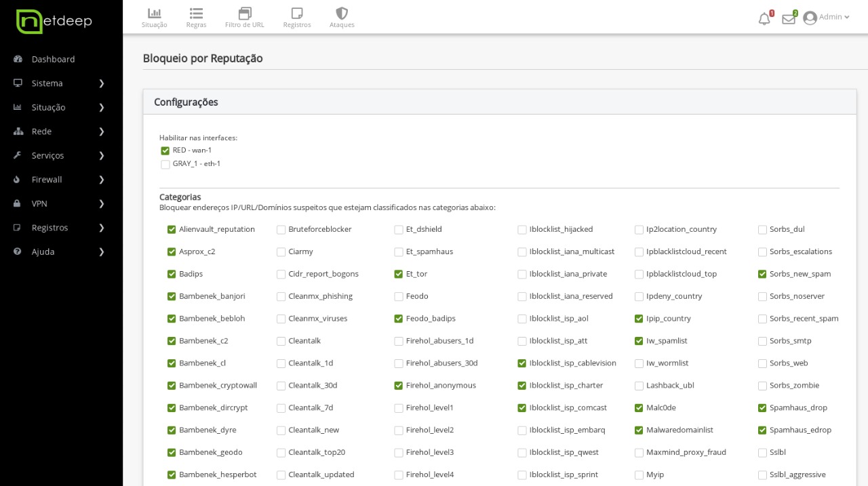868x486 pixels.
Task: Enable the GRAY_1 - eth-1 interface checkbox
Action: [x=165, y=164]
